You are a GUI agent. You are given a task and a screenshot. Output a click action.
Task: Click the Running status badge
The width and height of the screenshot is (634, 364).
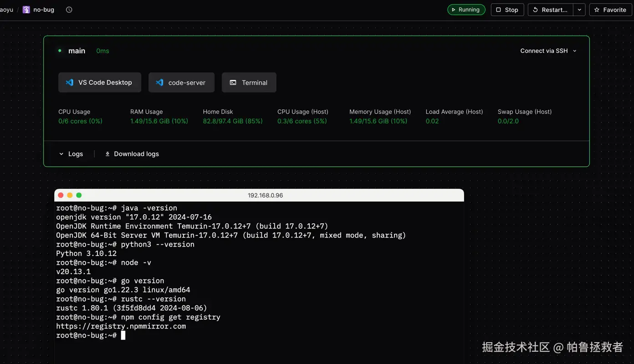(x=466, y=10)
